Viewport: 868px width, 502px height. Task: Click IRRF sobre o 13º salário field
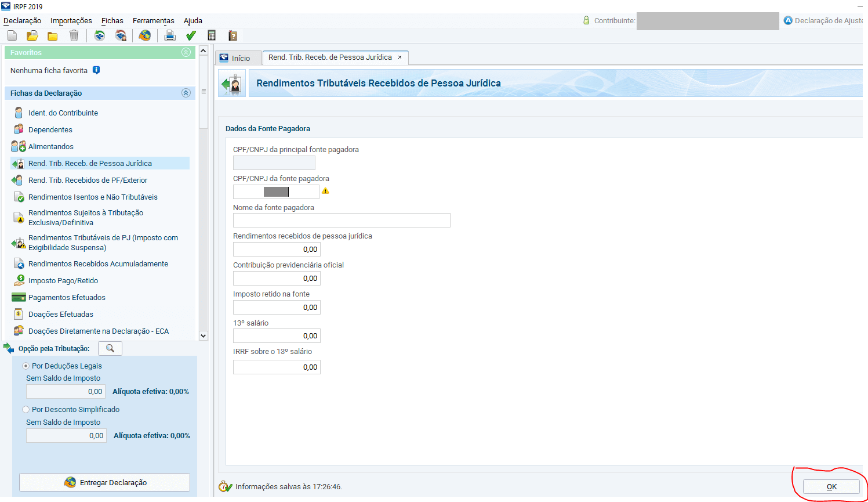coord(277,367)
